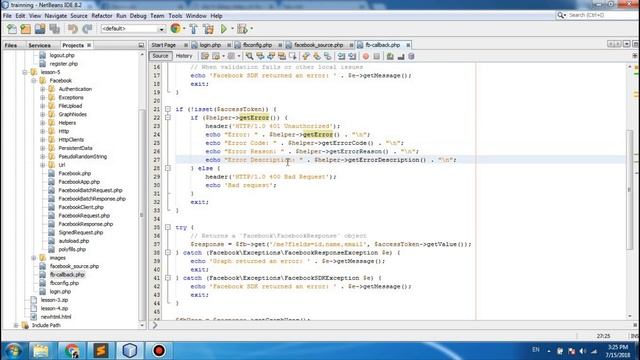Open Chrome from the taskbar
Viewport: 640px width, 360px height.
tap(71, 351)
